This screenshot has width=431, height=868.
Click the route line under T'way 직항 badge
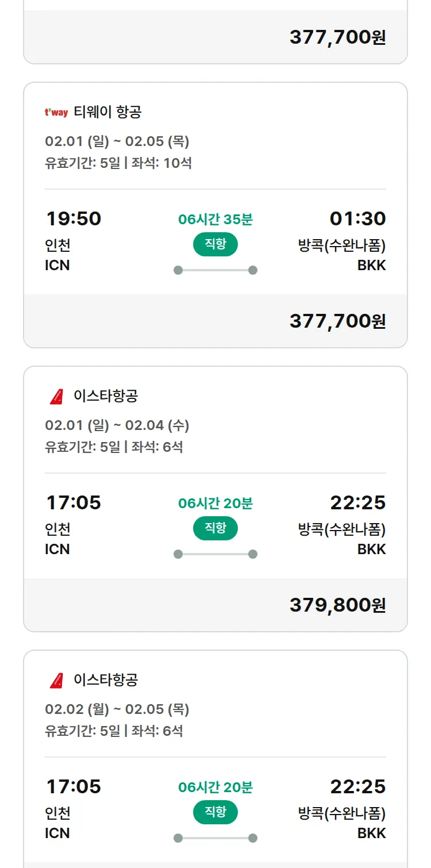tap(215, 270)
